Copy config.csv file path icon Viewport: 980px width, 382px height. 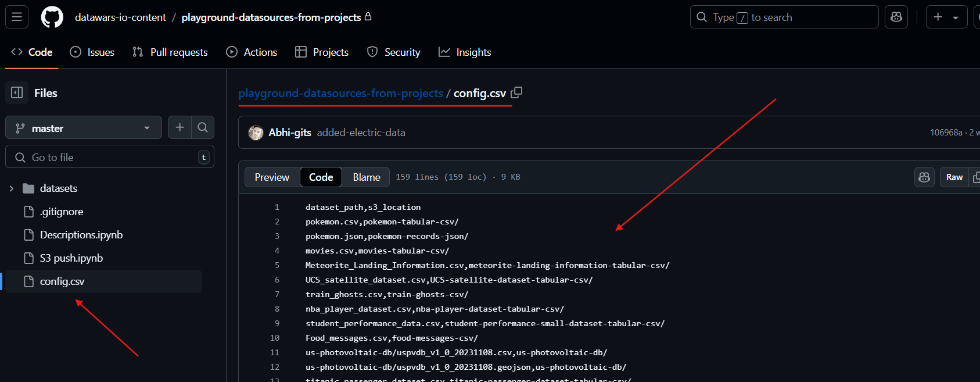tap(516, 92)
